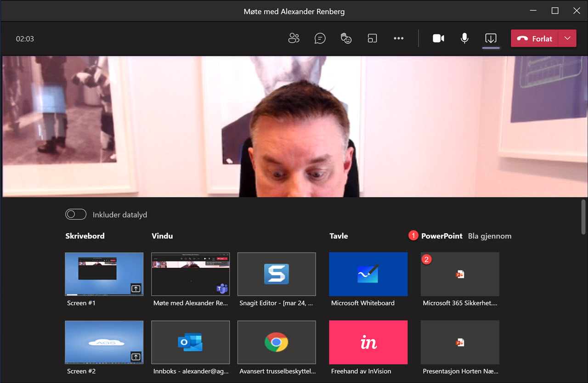Screen dimensions: 588x383
Task: Open the participants panel
Action: (x=294, y=39)
